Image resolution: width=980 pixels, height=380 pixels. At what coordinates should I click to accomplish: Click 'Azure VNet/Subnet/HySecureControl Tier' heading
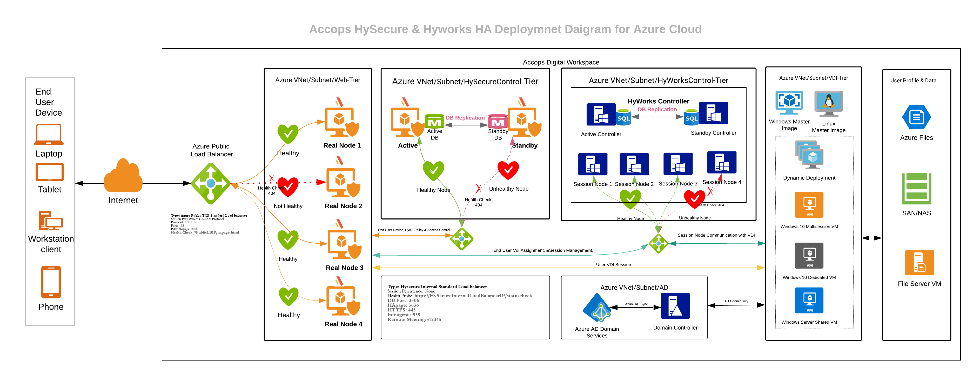tap(465, 81)
